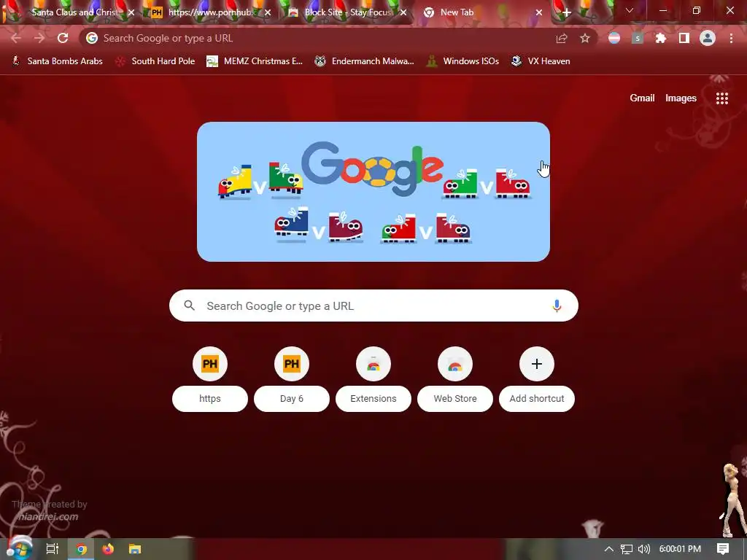Open File Explorer from the taskbar

(x=135, y=549)
